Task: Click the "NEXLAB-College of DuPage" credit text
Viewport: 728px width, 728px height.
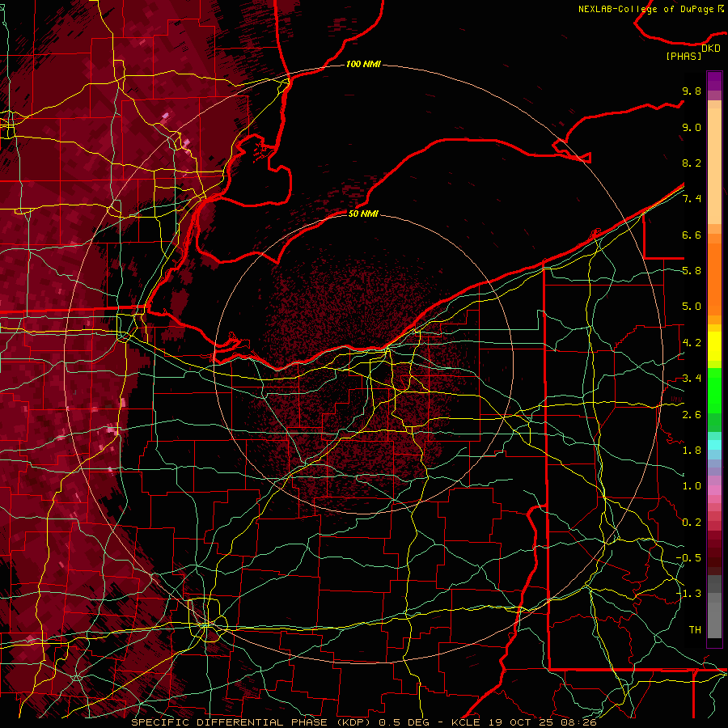Action: pos(645,9)
